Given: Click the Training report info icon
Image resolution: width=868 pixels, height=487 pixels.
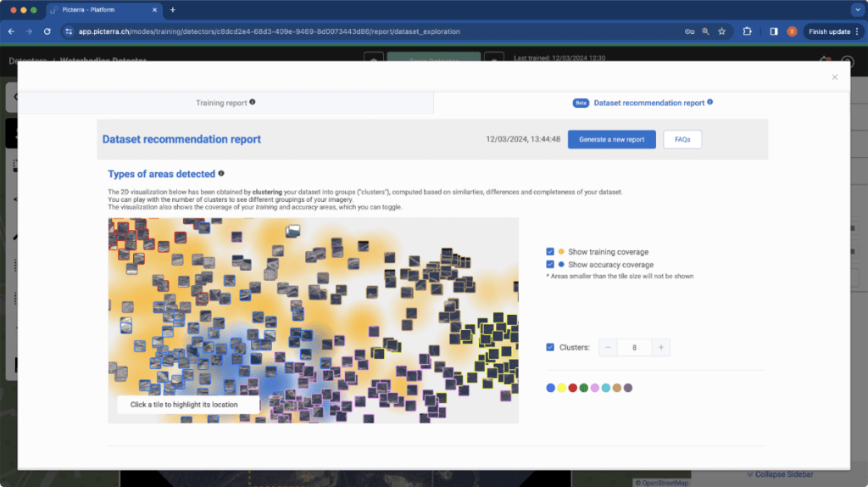Looking at the screenshot, I should point(253,102).
